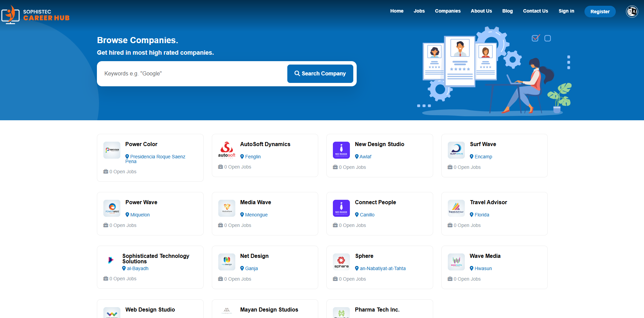The height and width of the screenshot is (318, 644).
Task: Click the location pin beside Miquelon
Action: (127, 215)
